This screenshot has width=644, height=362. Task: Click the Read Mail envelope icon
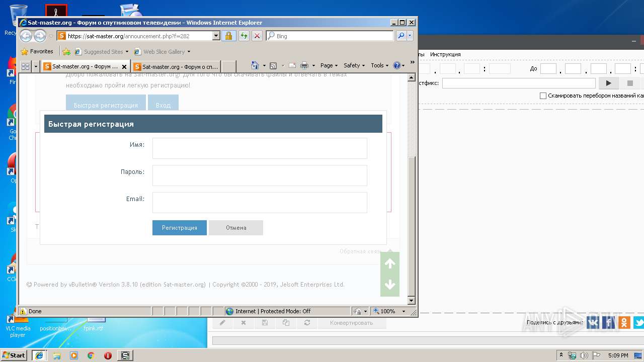[292, 65]
